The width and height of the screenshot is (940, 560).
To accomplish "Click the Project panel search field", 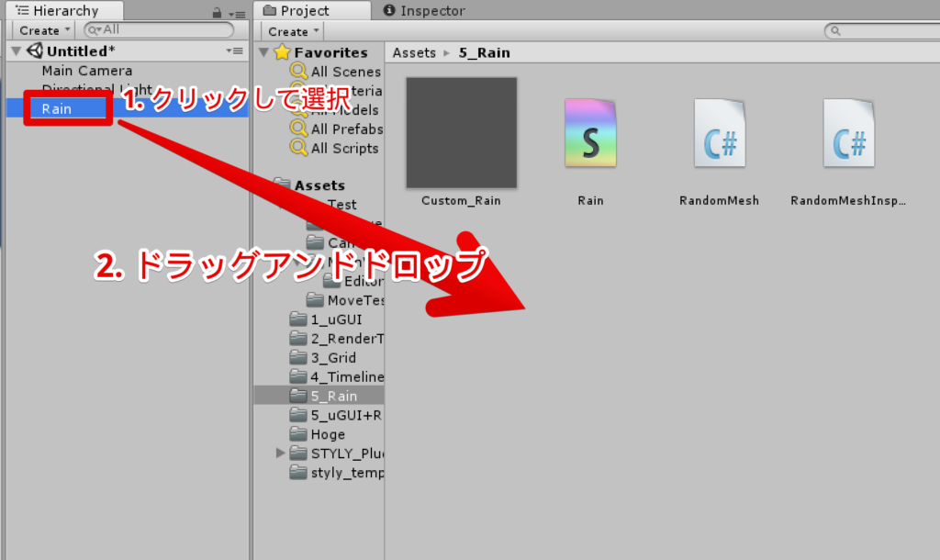I will click(882, 30).
